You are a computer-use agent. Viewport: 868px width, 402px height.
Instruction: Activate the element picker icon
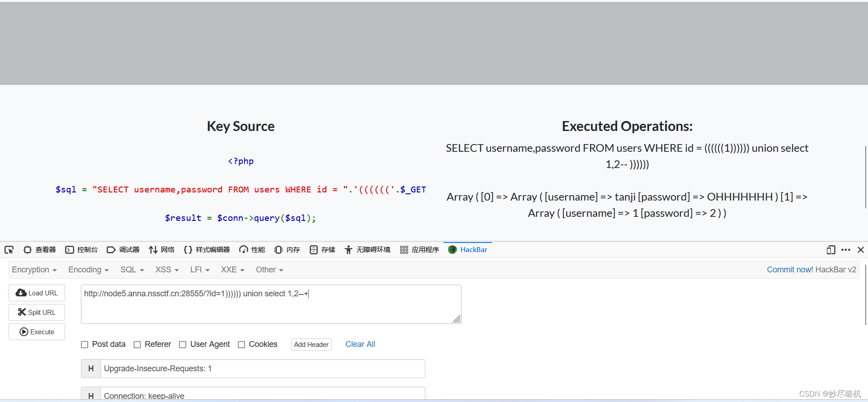9,250
